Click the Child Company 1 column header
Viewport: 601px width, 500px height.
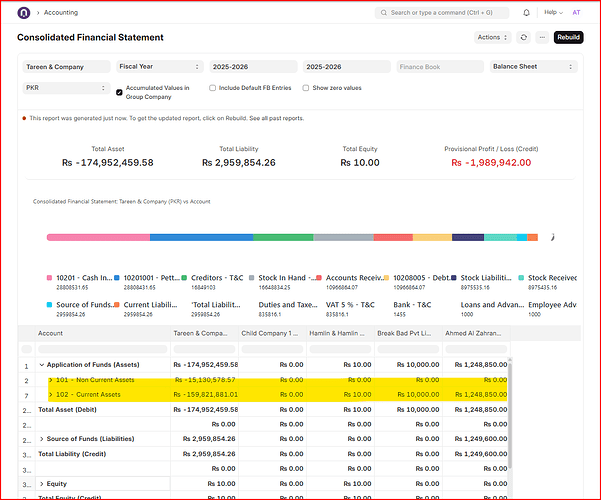[x=273, y=334]
